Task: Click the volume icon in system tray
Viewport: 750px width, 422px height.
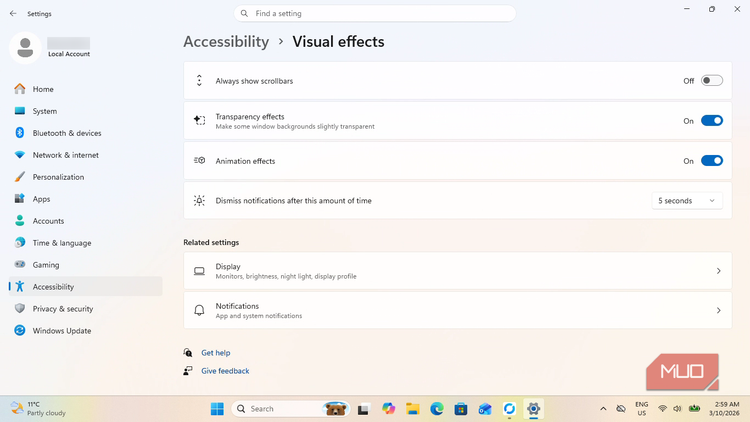Action: pyautogui.click(x=677, y=409)
